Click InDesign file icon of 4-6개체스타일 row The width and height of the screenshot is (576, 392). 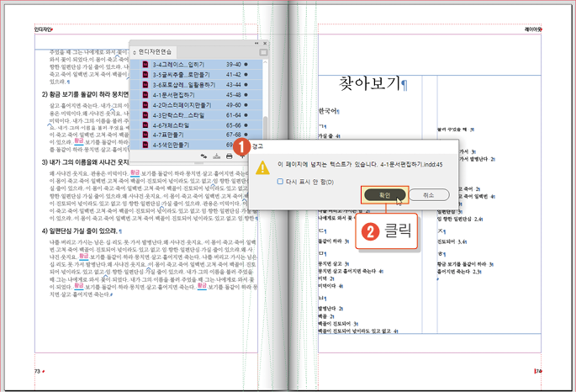145,125
